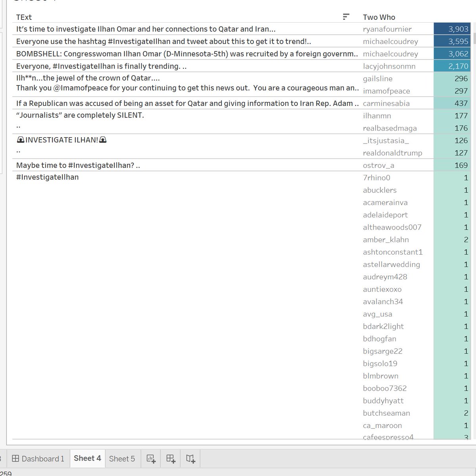The width and height of the screenshot is (476, 476).
Task: Select the ryanafournier row label
Action: tap(387, 29)
